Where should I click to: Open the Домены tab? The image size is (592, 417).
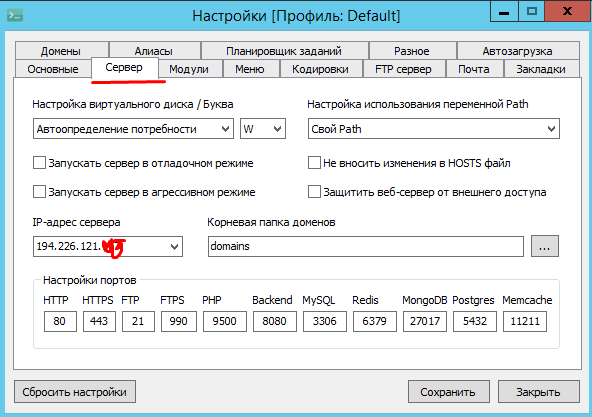coord(61,51)
